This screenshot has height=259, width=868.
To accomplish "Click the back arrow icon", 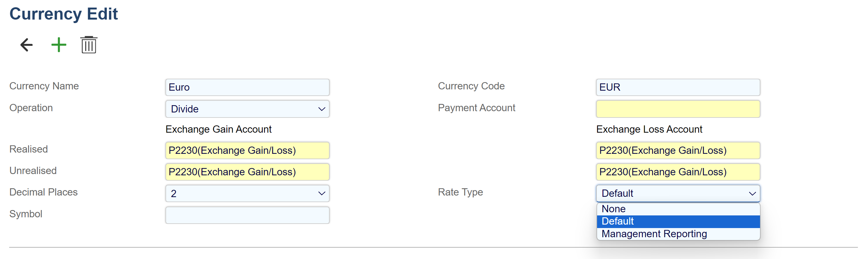I will click(27, 45).
